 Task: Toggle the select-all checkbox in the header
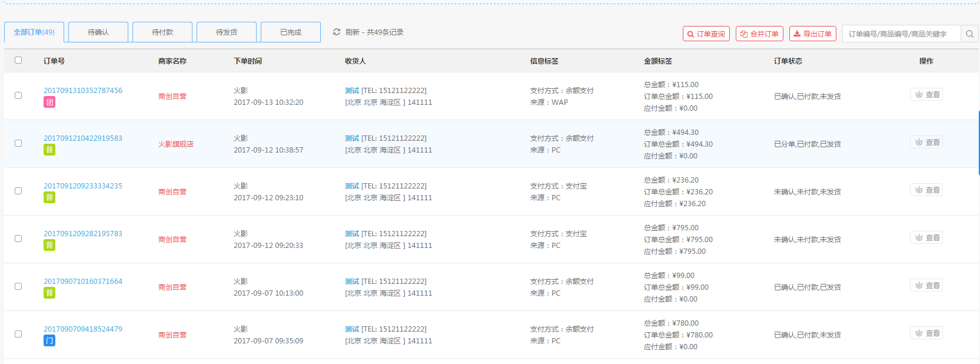[x=18, y=60]
